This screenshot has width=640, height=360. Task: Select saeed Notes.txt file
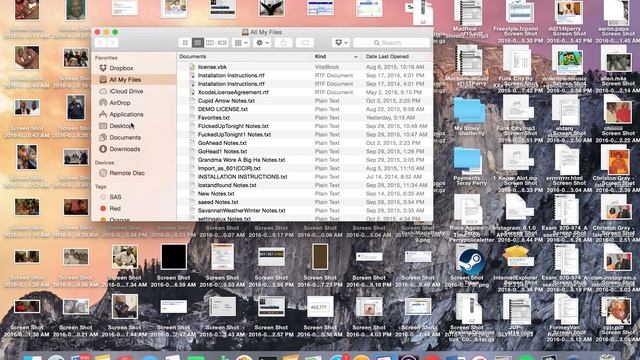click(x=305, y=202)
